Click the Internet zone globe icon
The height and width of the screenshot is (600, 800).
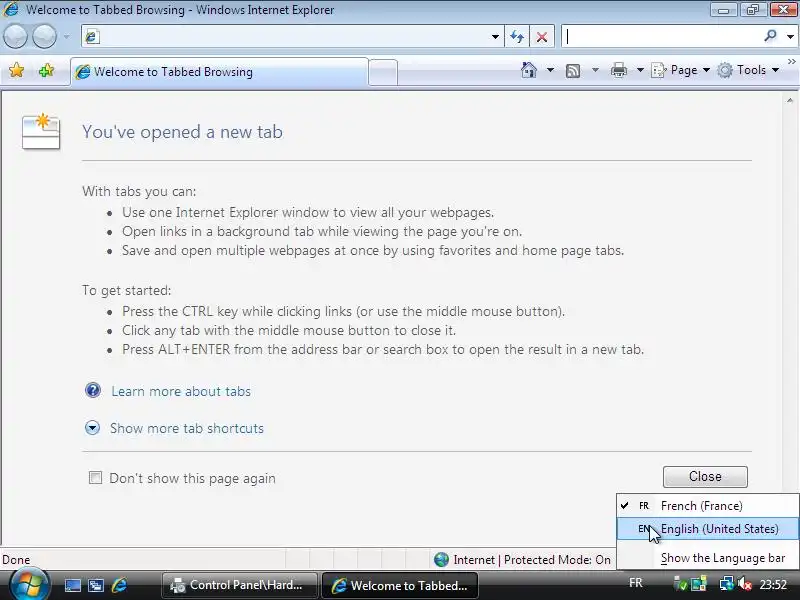pyautogui.click(x=441, y=560)
